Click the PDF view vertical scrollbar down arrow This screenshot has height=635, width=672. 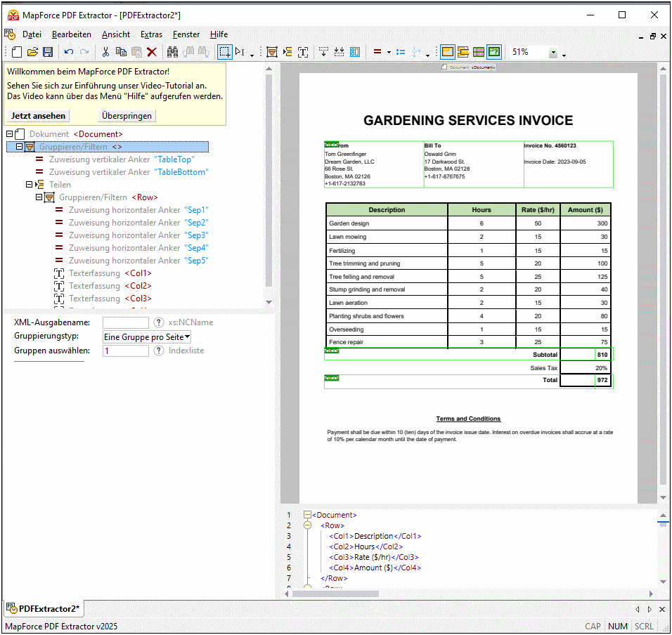click(x=663, y=497)
